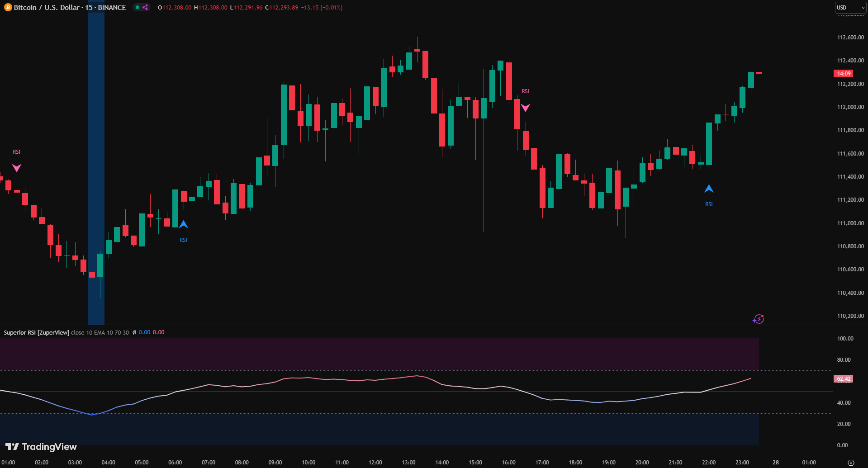The image size is (868, 468).
Task: Click the purple lightning replay icon
Action: click(758, 319)
